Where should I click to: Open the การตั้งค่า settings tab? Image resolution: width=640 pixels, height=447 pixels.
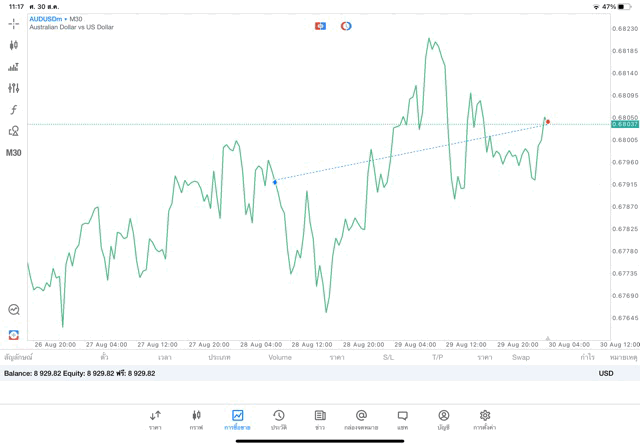coord(485,419)
